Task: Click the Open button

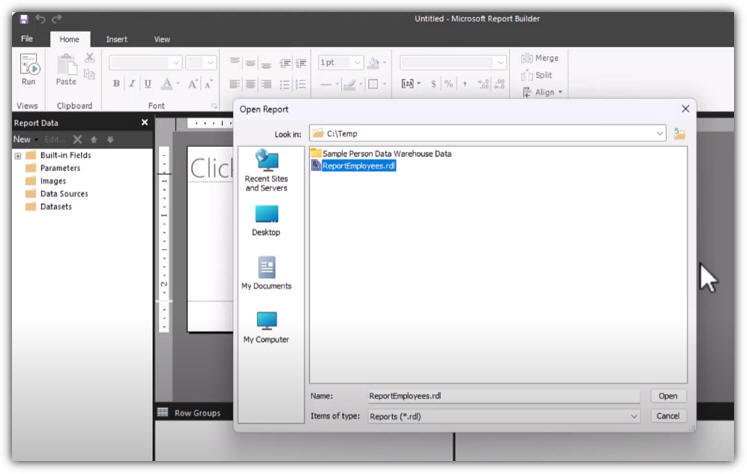Action: coord(668,396)
